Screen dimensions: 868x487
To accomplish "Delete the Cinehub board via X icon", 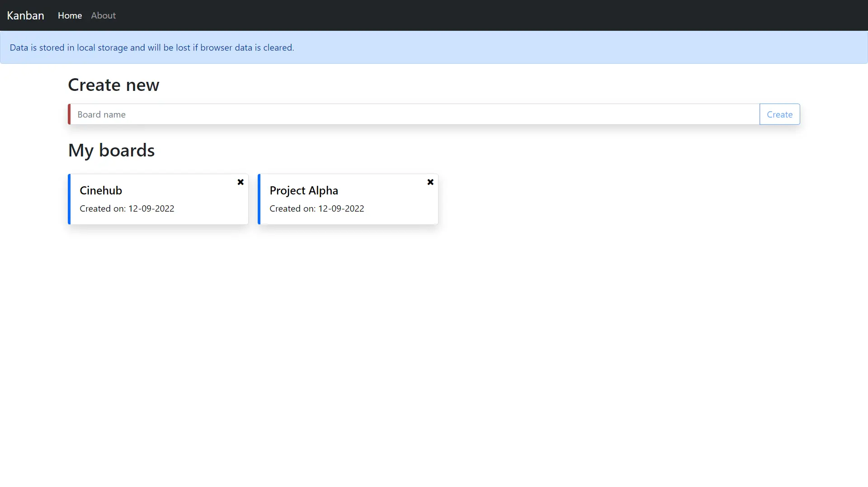I will click(241, 182).
